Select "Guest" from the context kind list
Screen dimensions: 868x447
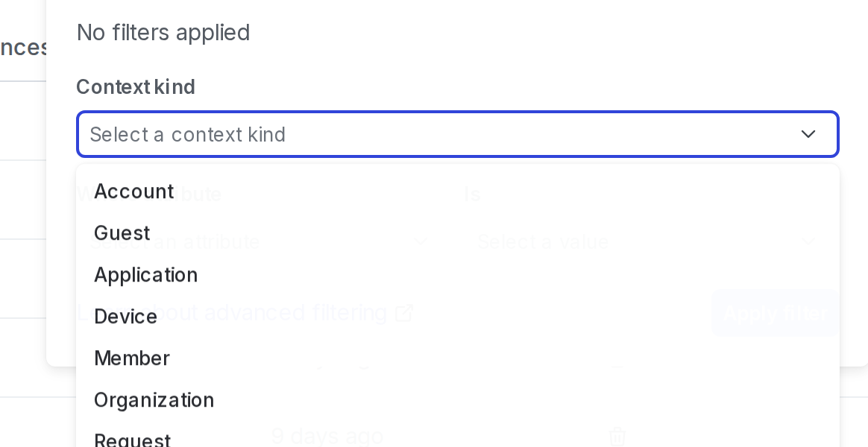[122, 233]
